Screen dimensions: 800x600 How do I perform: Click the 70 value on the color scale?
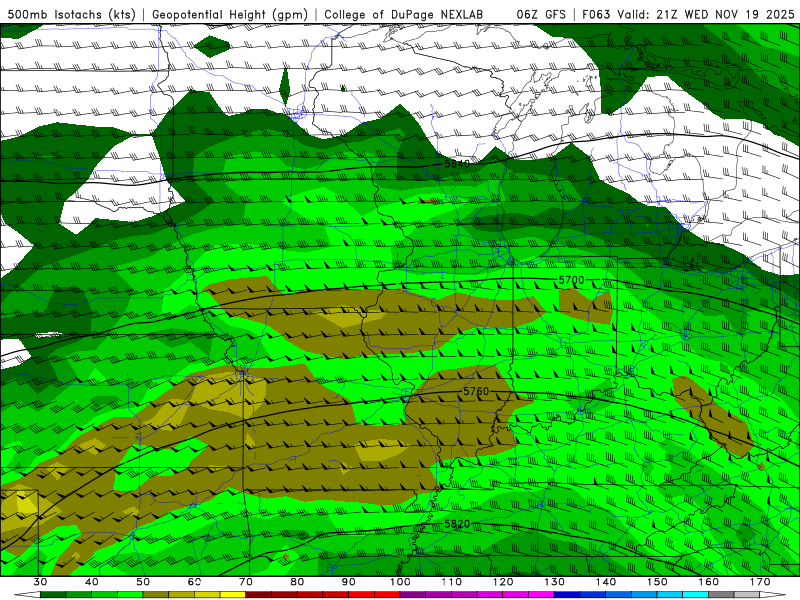[x=246, y=582]
